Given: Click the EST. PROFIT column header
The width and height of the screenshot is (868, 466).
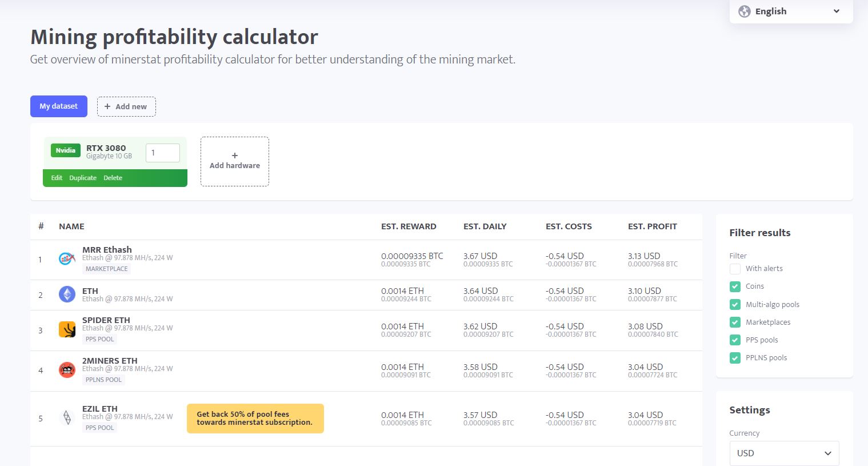Looking at the screenshot, I should 653,226.
